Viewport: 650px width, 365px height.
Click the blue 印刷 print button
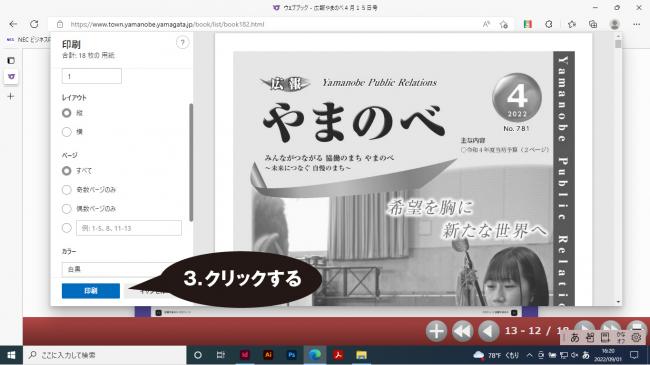pyautogui.click(x=91, y=291)
